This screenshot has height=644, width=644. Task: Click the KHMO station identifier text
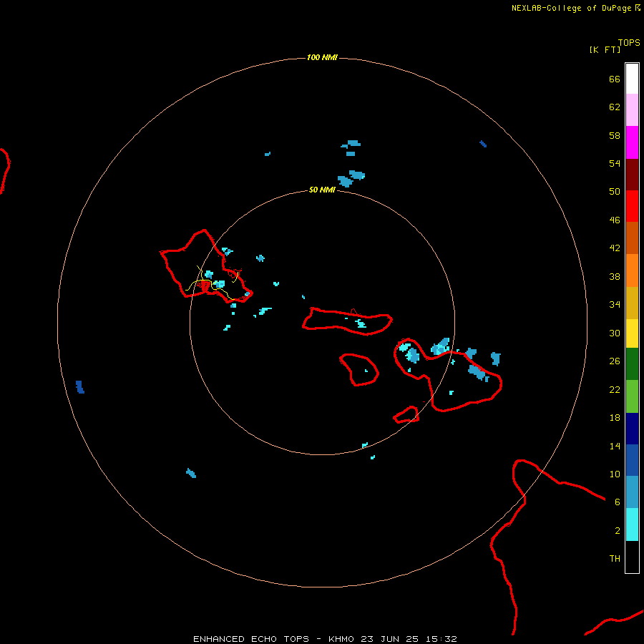[x=341, y=639]
